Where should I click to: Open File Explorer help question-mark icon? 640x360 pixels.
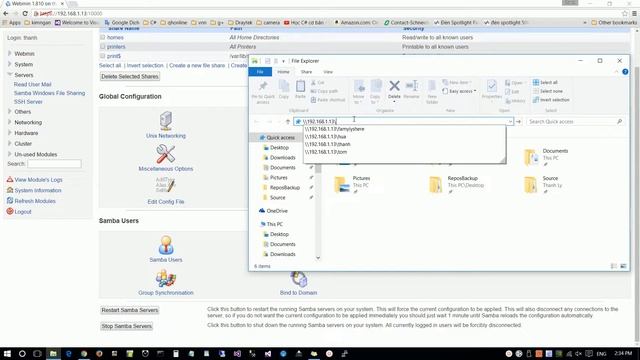625,72
